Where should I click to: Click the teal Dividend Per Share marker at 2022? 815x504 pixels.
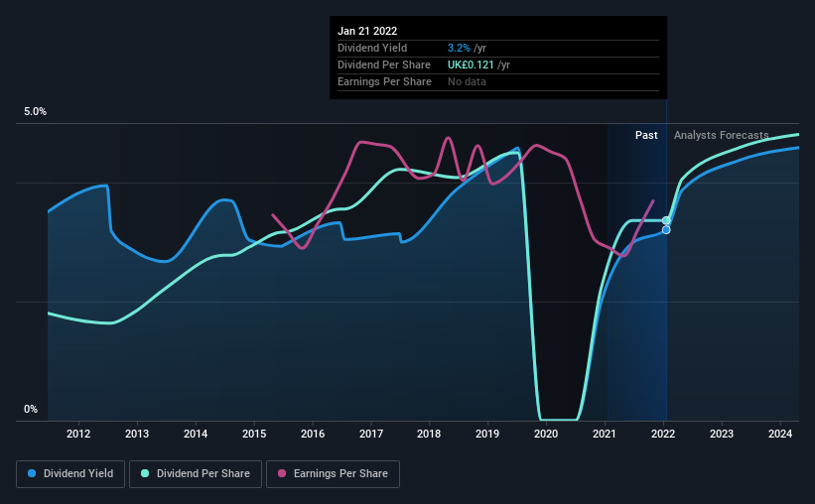point(666,221)
